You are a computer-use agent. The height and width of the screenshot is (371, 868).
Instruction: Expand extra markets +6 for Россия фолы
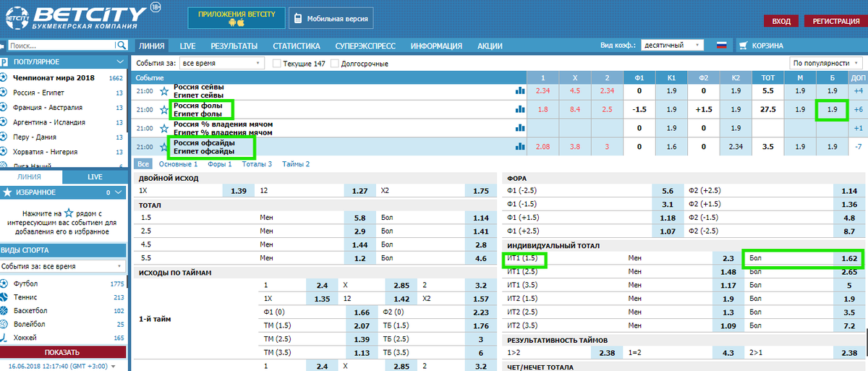click(x=858, y=110)
